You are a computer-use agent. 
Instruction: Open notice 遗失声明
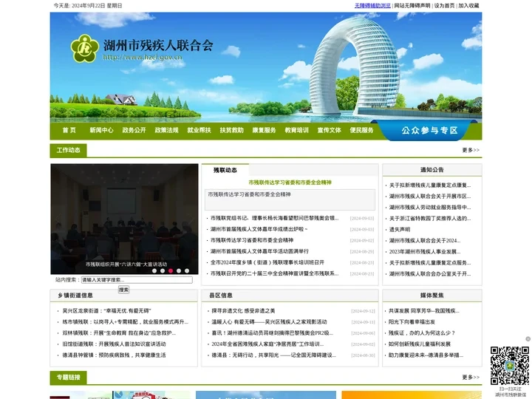pos(400,230)
